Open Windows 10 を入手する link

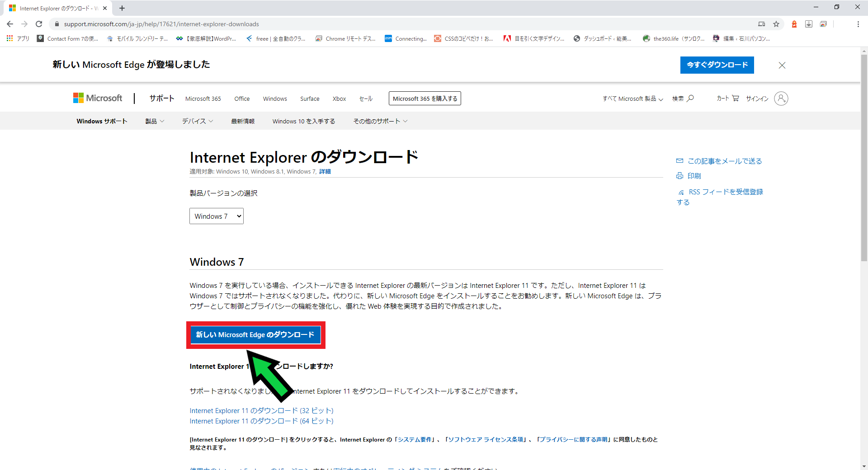coord(304,121)
